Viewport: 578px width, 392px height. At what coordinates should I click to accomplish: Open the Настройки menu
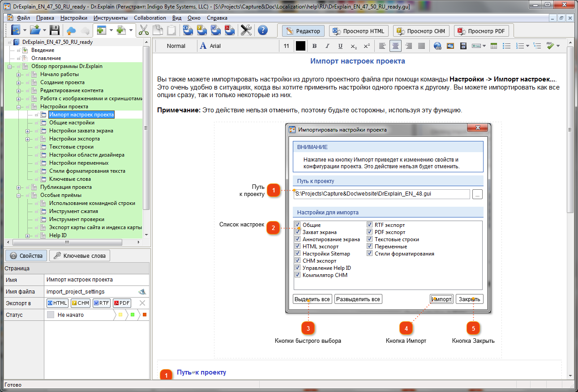coord(74,18)
